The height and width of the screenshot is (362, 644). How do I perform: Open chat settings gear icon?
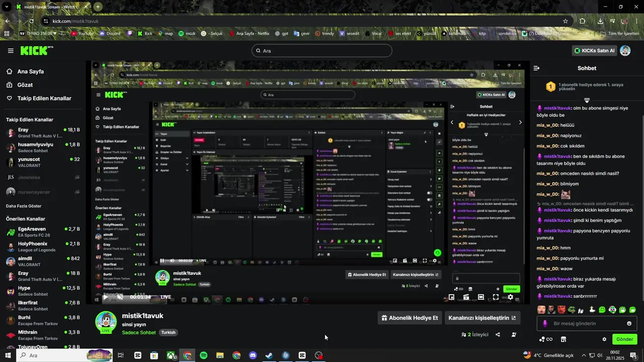[x=604, y=339]
